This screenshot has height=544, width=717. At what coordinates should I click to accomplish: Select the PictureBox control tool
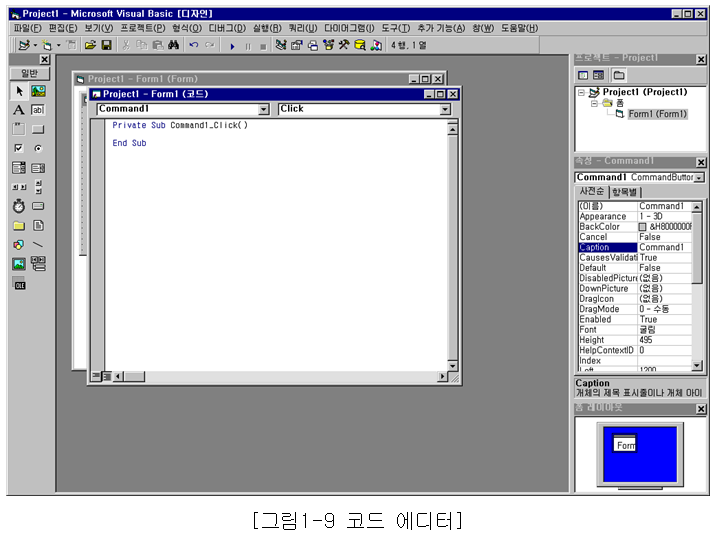tap(38, 91)
